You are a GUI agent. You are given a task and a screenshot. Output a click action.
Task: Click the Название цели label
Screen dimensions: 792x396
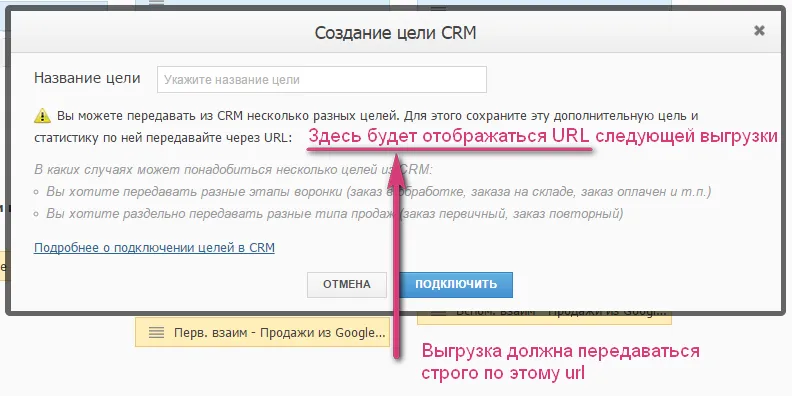(x=87, y=78)
